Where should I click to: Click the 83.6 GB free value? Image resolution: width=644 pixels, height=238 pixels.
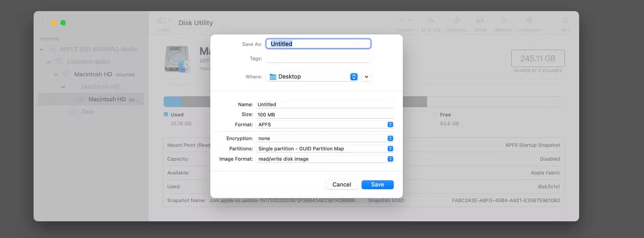coord(449,123)
